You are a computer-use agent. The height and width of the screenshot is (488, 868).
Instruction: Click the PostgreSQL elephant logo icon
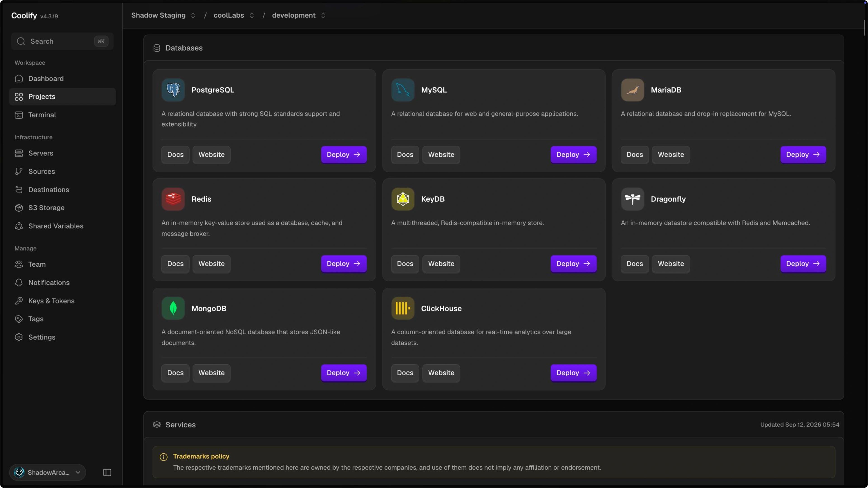tap(173, 90)
